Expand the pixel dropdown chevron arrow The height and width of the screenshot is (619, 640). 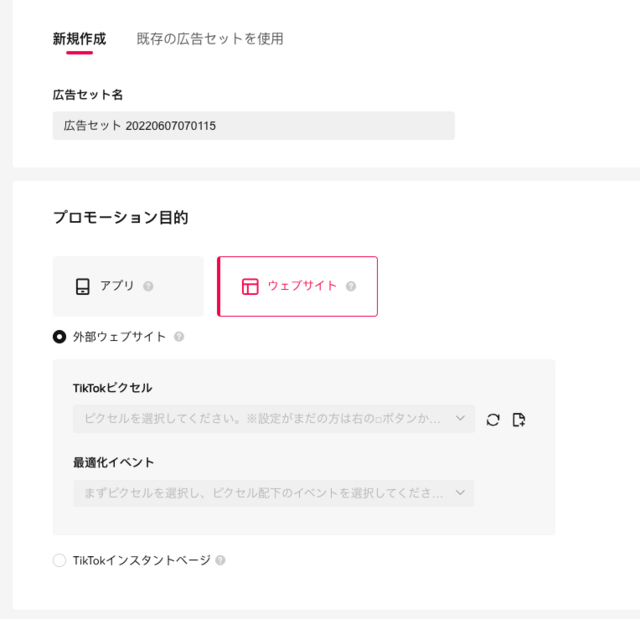coord(460,418)
